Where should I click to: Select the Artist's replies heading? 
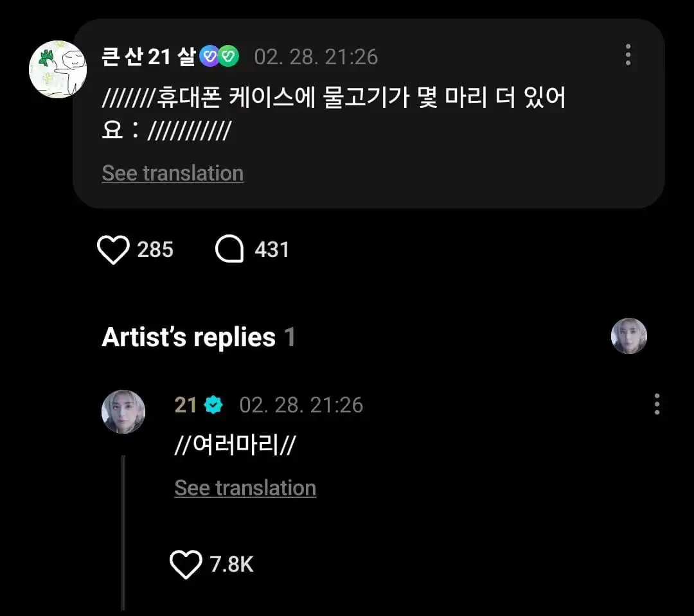(188, 337)
